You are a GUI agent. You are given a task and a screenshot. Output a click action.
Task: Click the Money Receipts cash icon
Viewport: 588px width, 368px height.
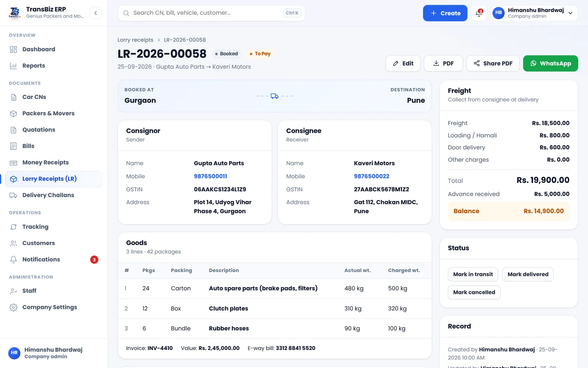click(x=14, y=163)
